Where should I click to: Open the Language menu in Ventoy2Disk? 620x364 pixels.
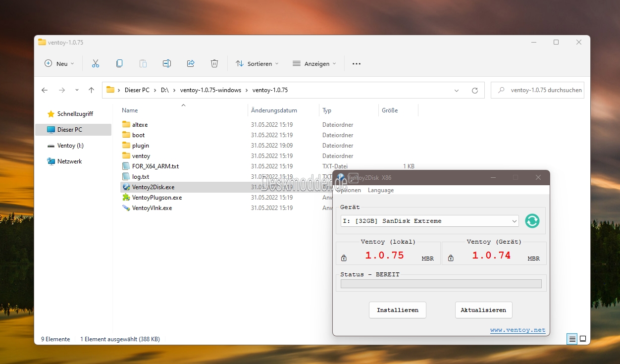pyautogui.click(x=381, y=190)
